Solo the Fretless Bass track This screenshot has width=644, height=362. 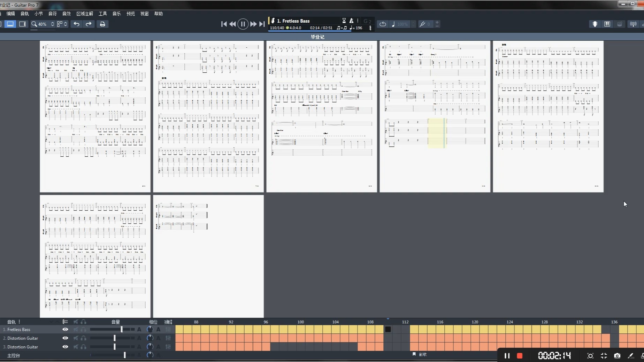pos(83,329)
